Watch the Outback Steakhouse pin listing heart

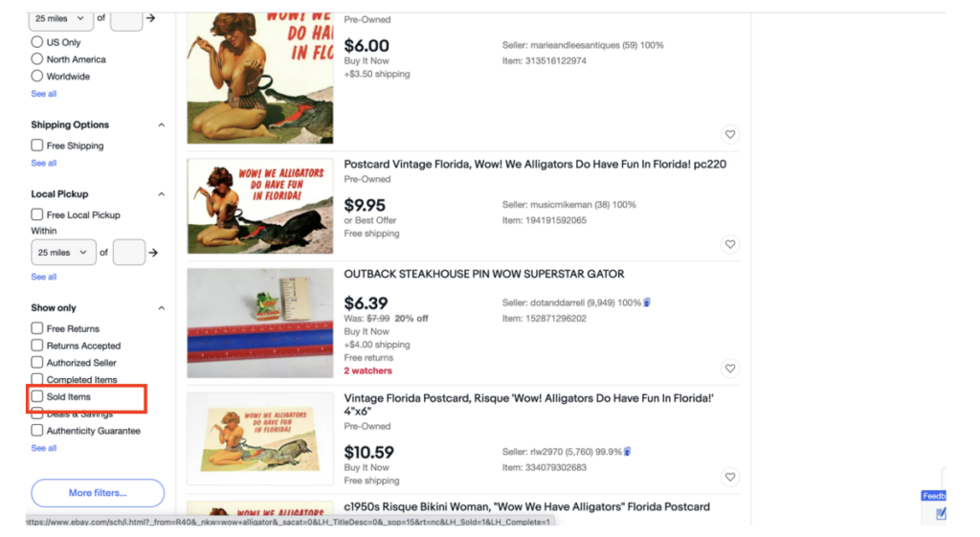(x=730, y=369)
